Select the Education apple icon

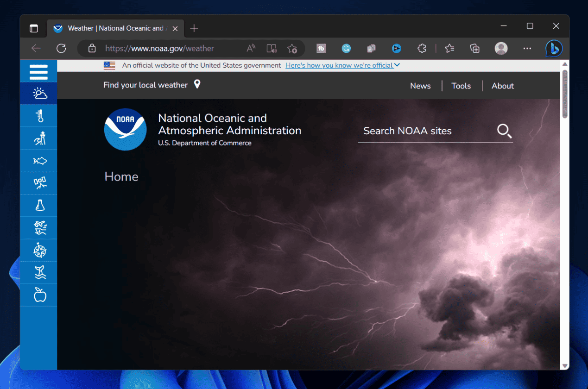[x=38, y=295]
